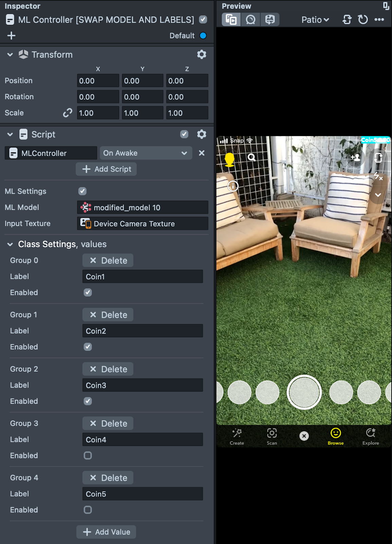This screenshot has height=544, width=392.
Task: Delete Group 2 from class settings
Action: [x=108, y=369]
